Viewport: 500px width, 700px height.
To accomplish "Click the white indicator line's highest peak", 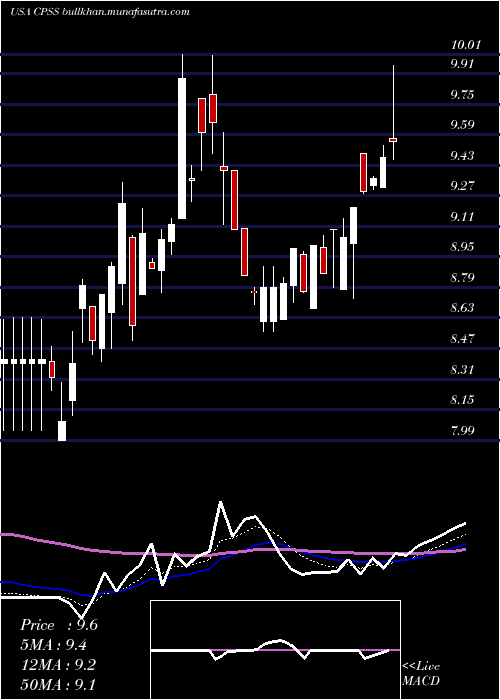I will [x=220, y=504].
